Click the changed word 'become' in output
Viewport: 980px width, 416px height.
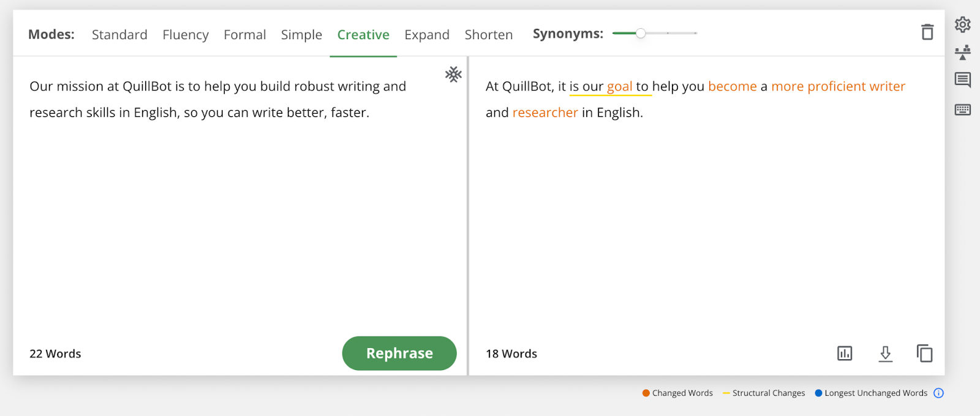point(733,86)
